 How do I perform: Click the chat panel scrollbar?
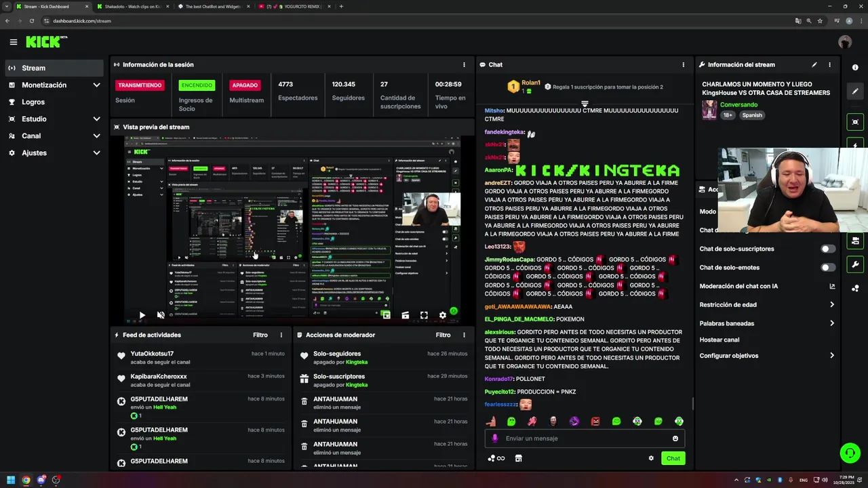[692, 404]
